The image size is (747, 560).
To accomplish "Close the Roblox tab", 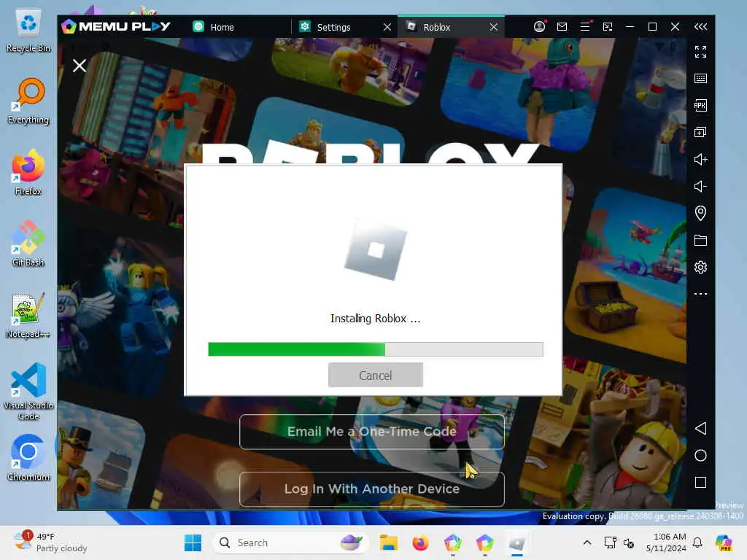I will [x=494, y=27].
